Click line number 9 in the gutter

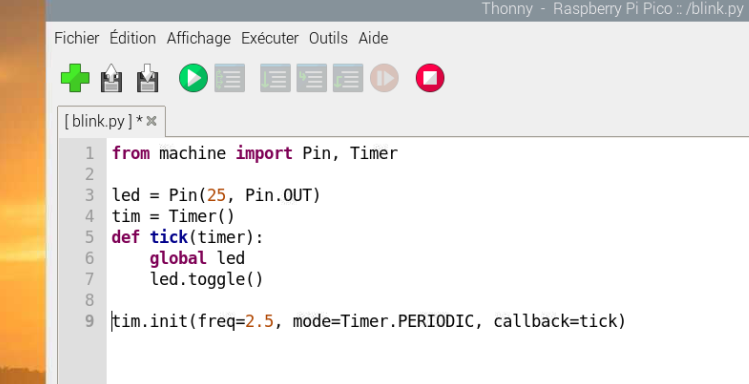point(89,321)
